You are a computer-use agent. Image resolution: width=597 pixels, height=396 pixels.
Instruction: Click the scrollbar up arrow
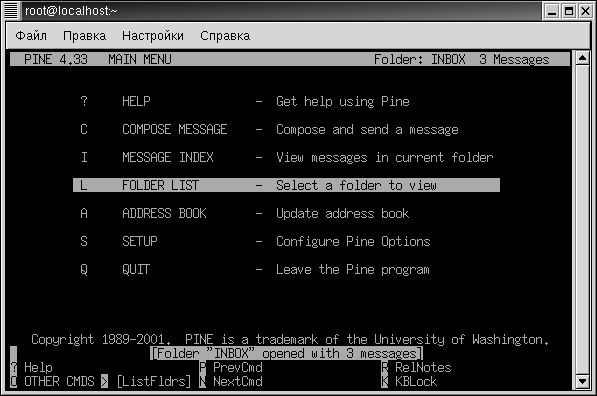[x=582, y=58]
